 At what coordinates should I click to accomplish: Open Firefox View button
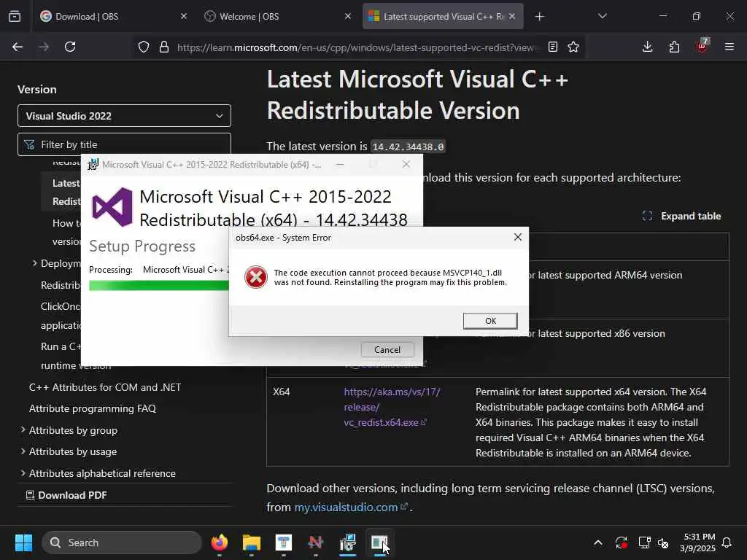[15, 17]
